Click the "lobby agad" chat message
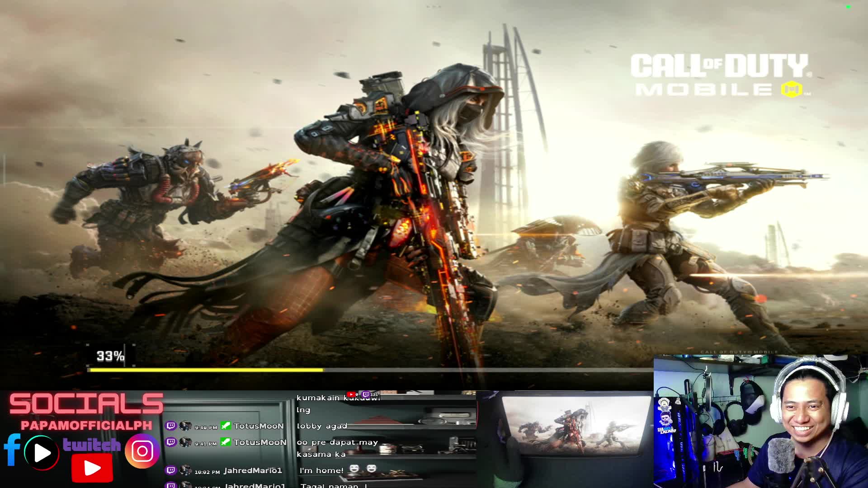 click(x=322, y=426)
